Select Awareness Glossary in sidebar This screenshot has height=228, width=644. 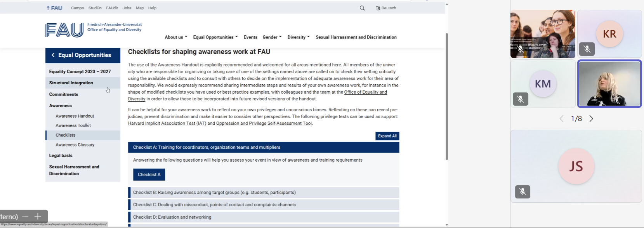point(75,145)
